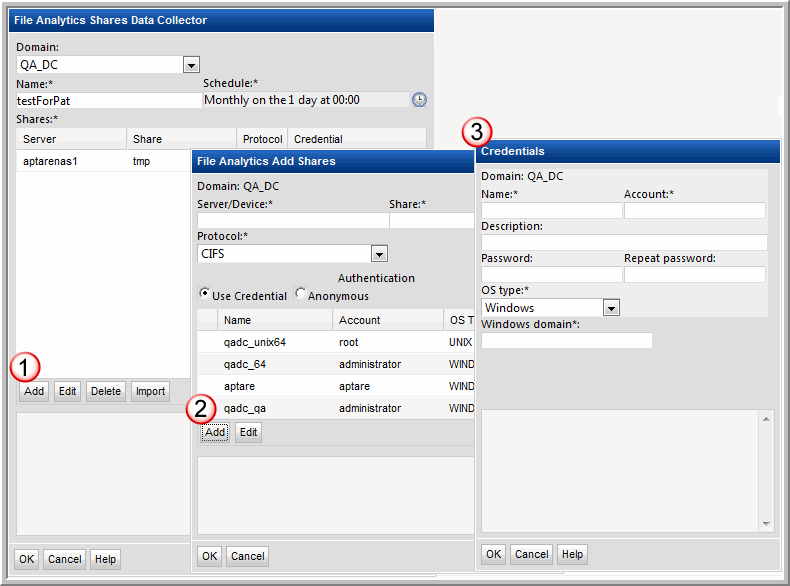
Task: Click the Windows domain input field
Action: coord(566,341)
